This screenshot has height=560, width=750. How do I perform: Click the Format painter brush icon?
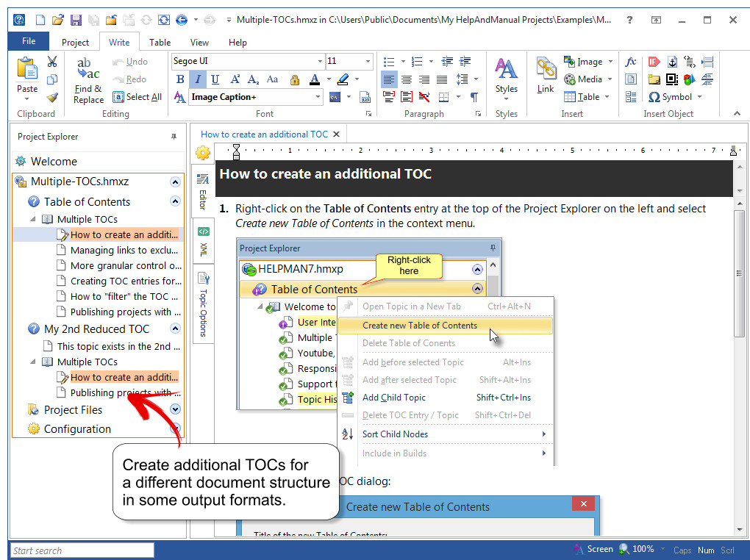coord(52,98)
